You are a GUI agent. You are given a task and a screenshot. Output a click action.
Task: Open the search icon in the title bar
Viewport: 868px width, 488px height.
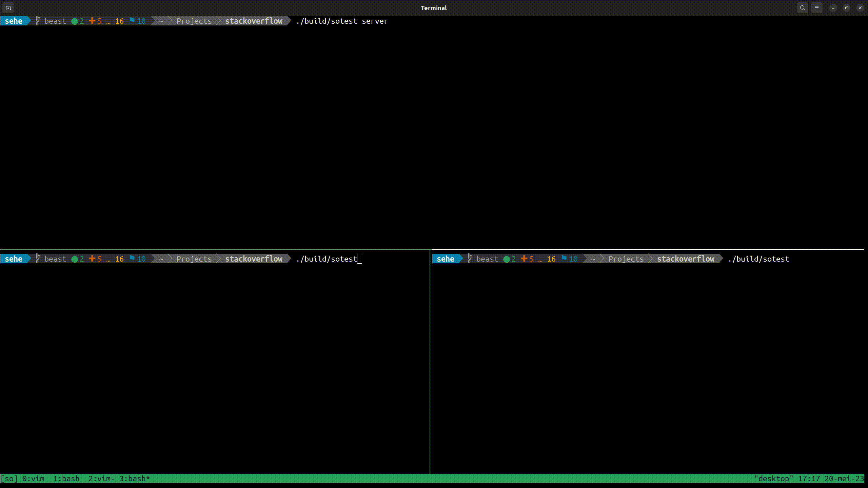click(x=802, y=8)
